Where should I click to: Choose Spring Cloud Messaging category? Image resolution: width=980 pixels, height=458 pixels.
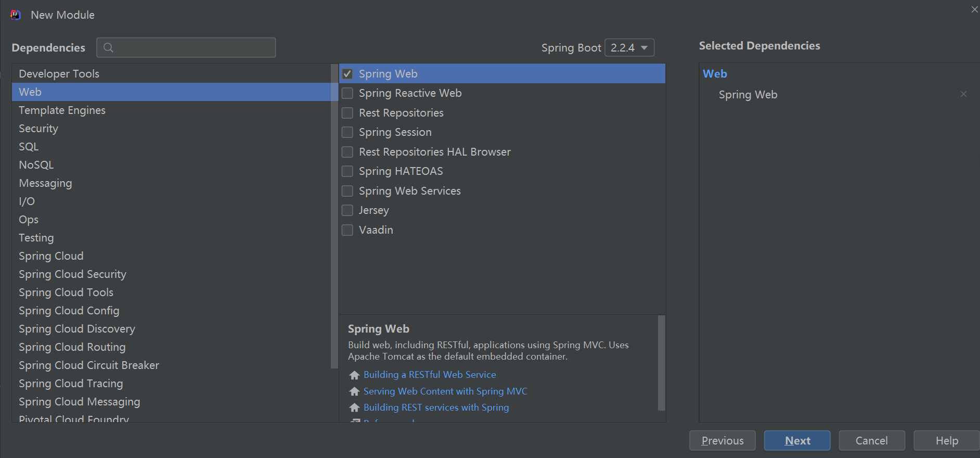click(x=171, y=402)
